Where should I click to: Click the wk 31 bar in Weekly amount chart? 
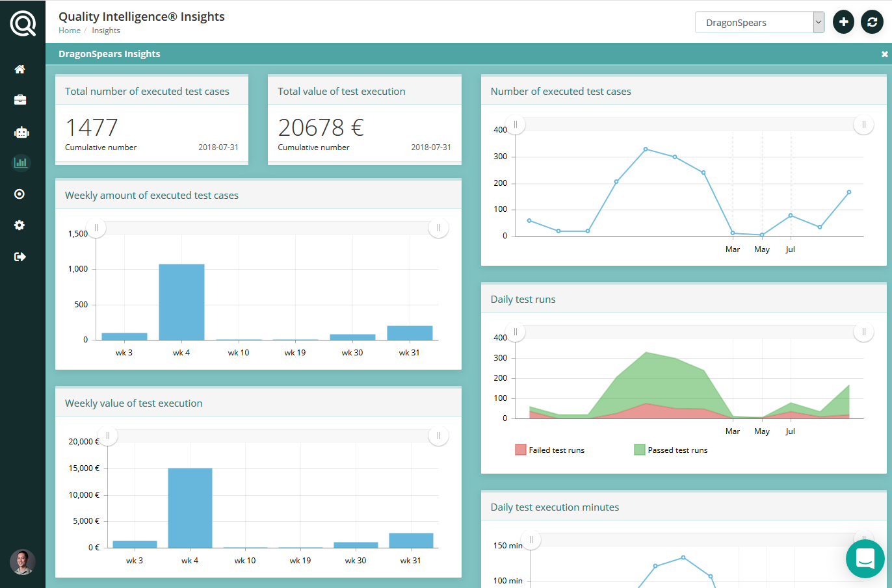pyautogui.click(x=410, y=333)
